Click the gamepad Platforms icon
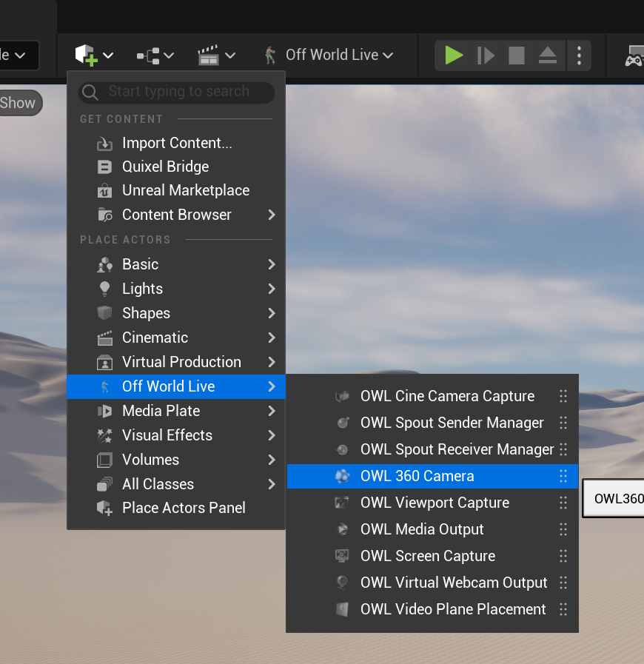 634,56
